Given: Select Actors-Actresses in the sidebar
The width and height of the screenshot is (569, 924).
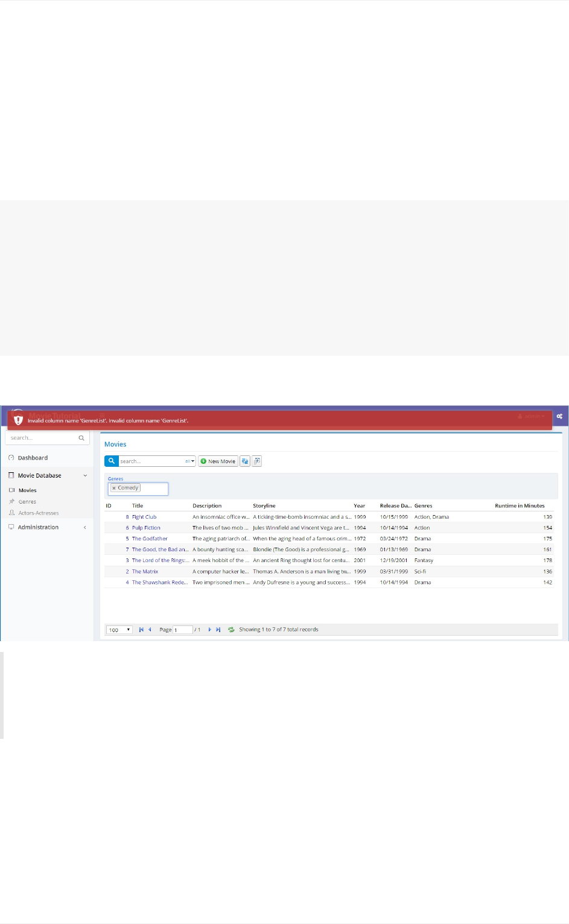Looking at the screenshot, I should pyautogui.click(x=39, y=513).
